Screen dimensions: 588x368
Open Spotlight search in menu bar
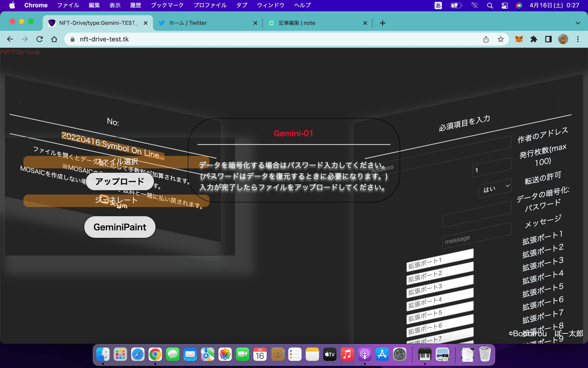pyautogui.click(x=490, y=5)
